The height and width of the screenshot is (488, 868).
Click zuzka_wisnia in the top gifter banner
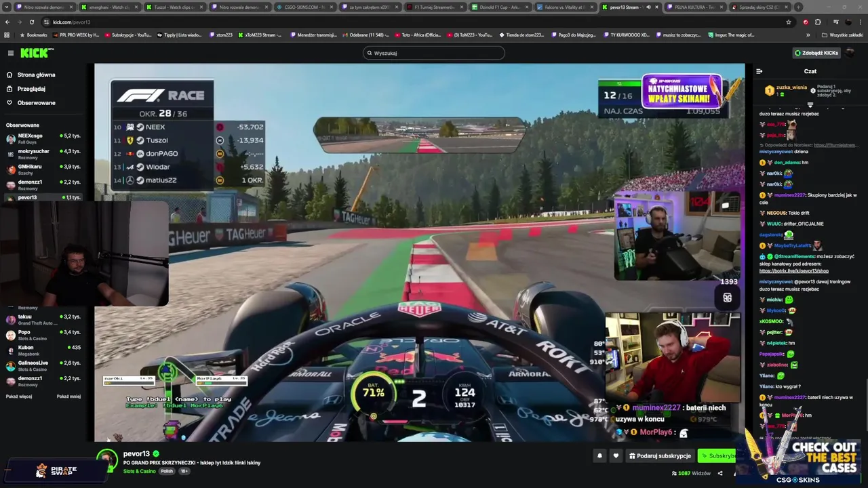click(791, 87)
